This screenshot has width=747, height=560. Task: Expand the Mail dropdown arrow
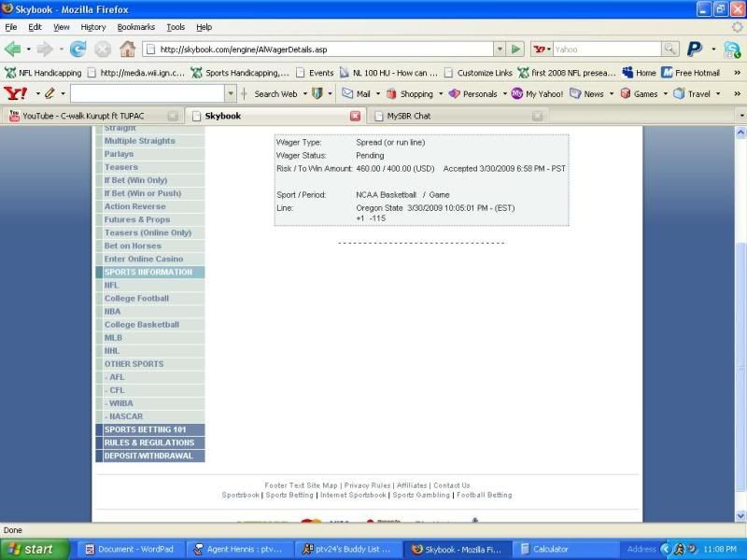click(x=378, y=94)
